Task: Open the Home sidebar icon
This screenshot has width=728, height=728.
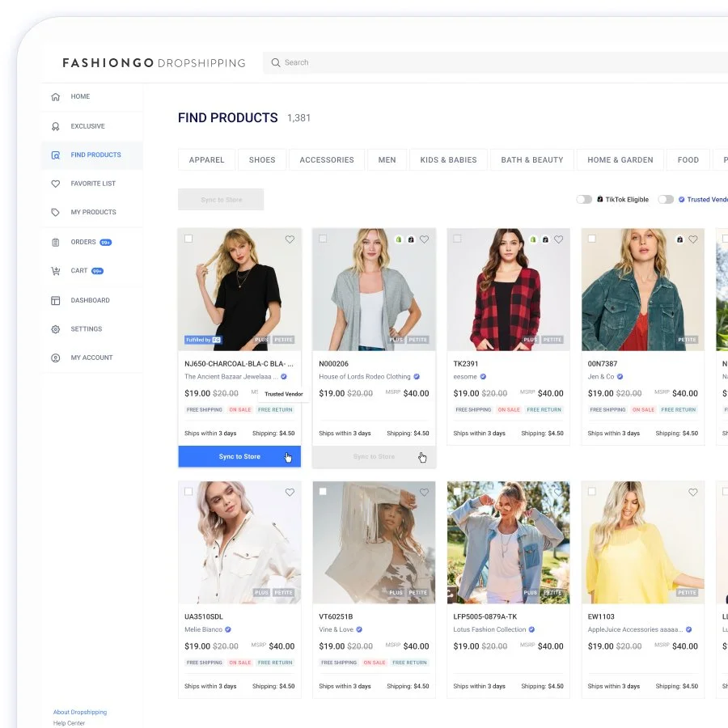Action: [x=55, y=96]
